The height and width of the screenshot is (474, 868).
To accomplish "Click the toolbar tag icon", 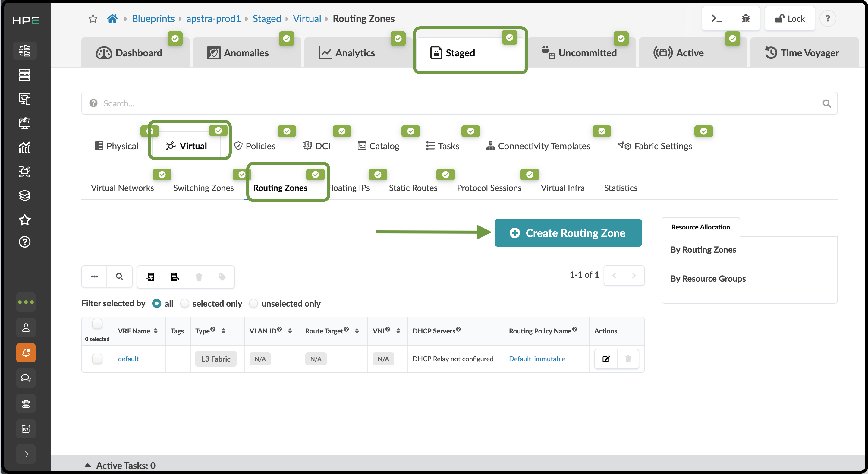I will [222, 277].
